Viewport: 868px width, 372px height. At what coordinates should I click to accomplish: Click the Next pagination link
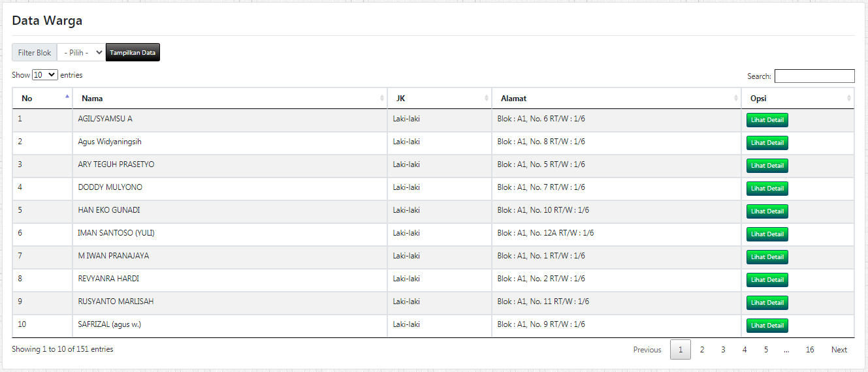point(839,350)
